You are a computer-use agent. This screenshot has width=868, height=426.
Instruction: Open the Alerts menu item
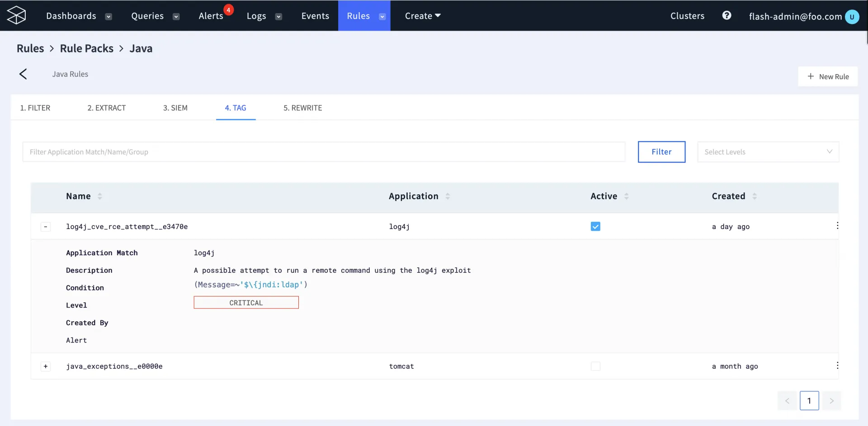[x=211, y=16]
